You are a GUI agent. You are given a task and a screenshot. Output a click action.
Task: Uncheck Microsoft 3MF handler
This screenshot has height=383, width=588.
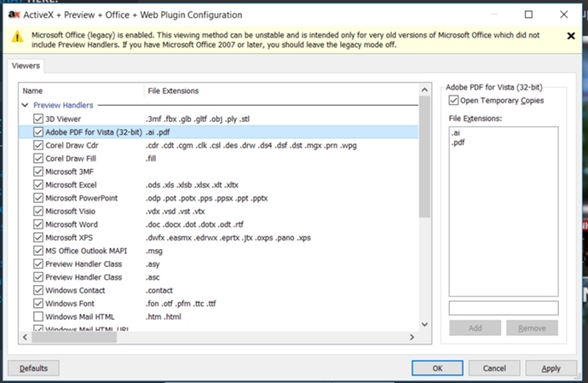[37, 171]
